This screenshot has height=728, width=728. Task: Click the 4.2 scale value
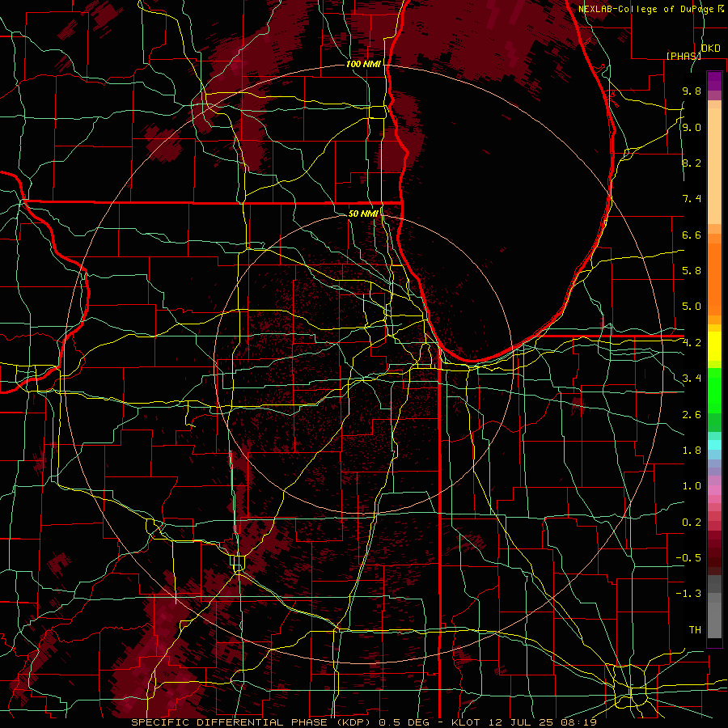(x=692, y=343)
